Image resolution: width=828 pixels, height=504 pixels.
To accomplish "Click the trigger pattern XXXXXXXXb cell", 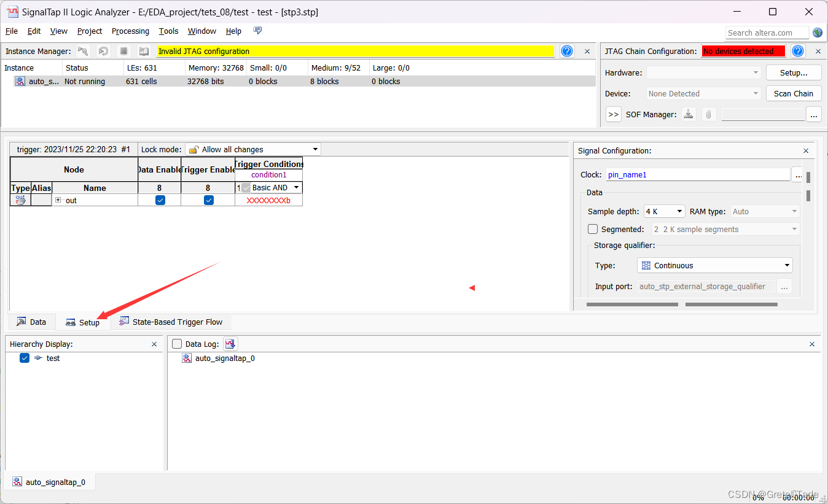I will [268, 200].
